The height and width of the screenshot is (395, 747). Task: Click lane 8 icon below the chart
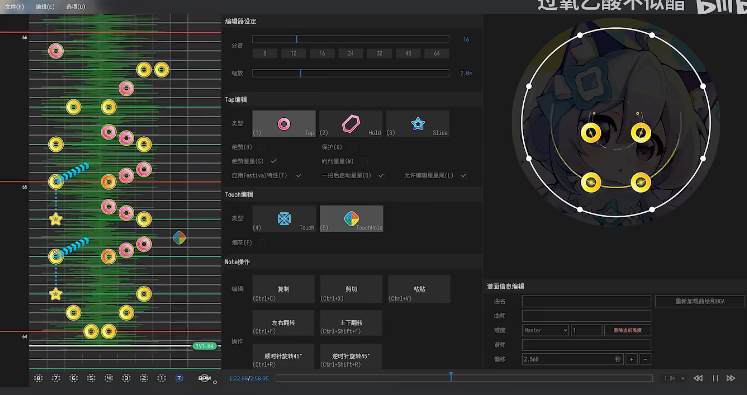click(x=39, y=378)
